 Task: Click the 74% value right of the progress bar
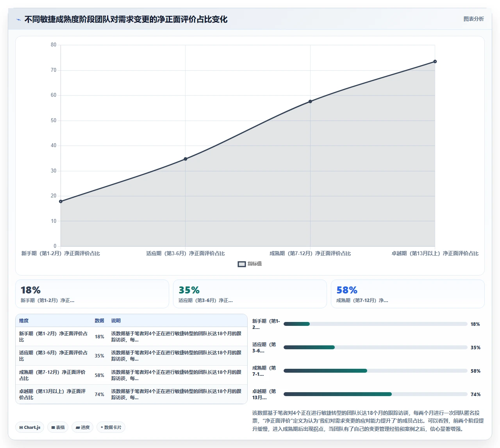475,395
